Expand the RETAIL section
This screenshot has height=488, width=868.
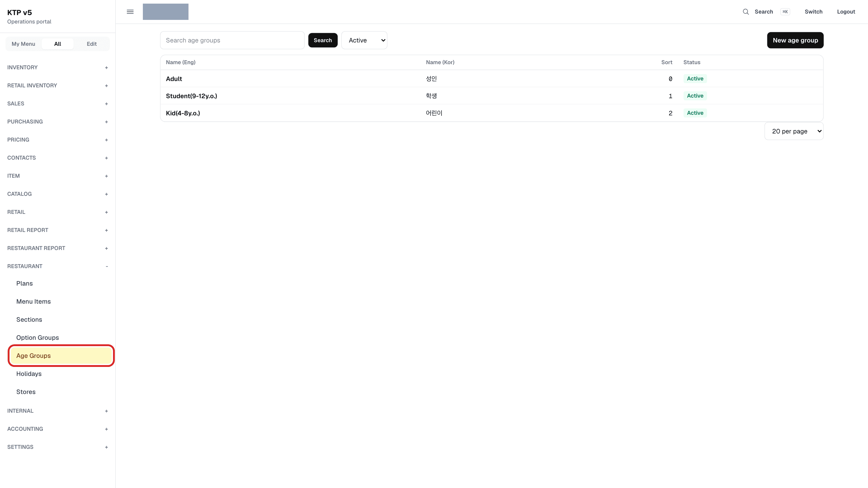pyautogui.click(x=58, y=212)
